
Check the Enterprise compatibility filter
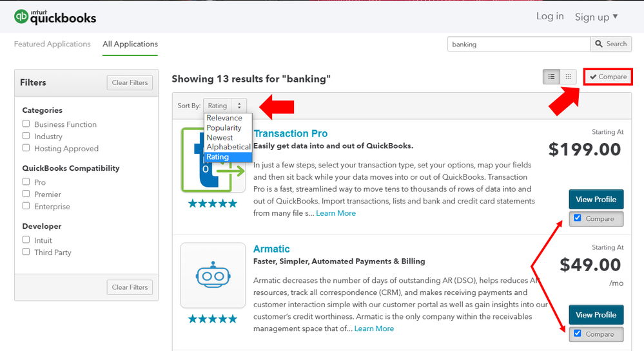[26, 205]
